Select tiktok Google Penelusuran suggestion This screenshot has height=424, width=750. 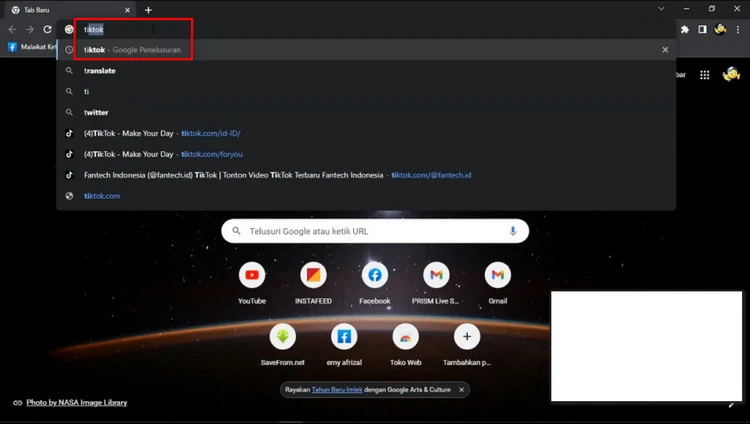click(x=366, y=50)
